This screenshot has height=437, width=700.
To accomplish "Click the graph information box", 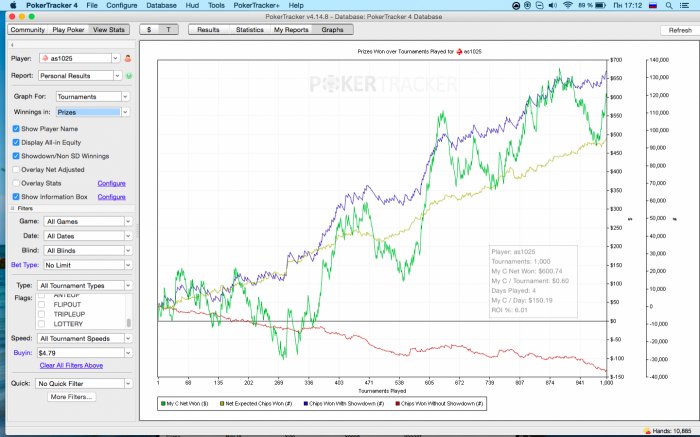I will coord(533,281).
